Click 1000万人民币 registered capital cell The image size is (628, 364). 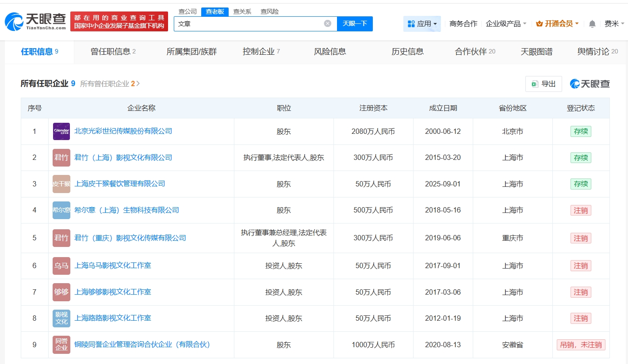click(x=373, y=345)
